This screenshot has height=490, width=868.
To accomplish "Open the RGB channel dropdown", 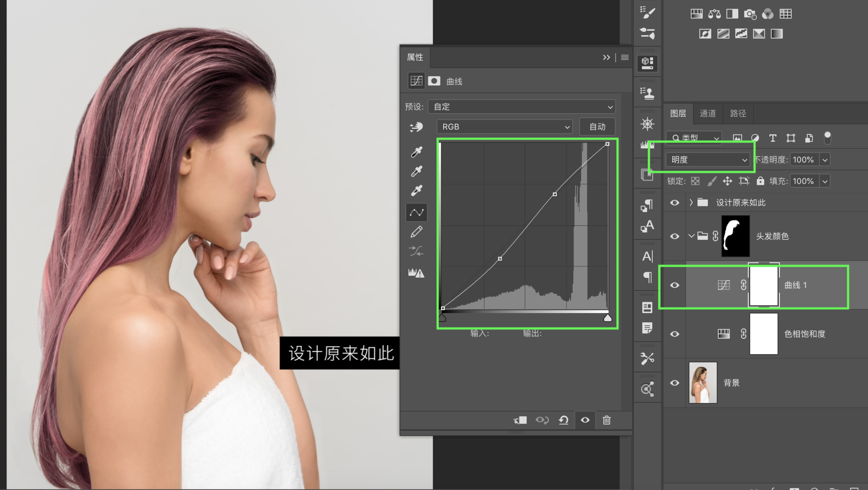I will point(505,127).
